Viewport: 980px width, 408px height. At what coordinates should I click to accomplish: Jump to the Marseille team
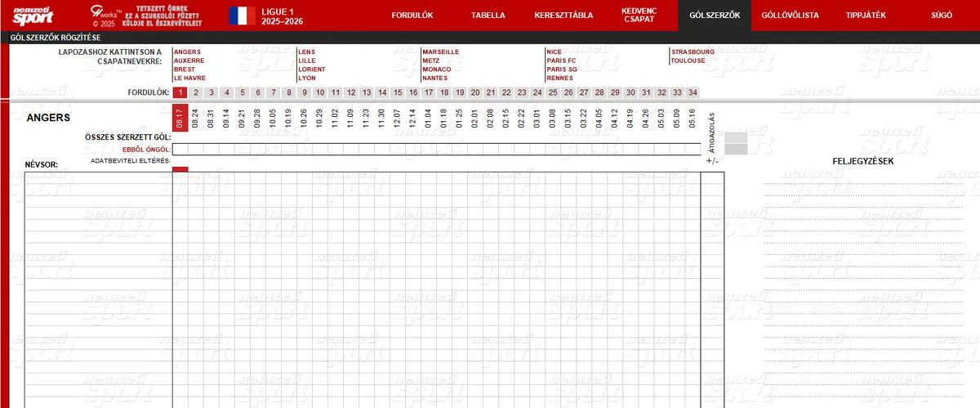pyautogui.click(x=441, y=52)
